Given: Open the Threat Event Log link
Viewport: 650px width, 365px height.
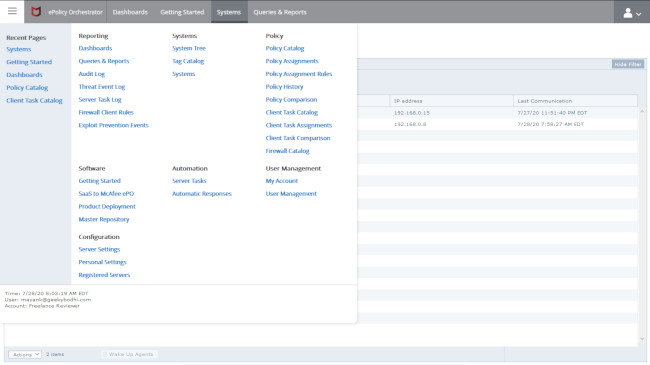Looking at the screenshot, I should tap(102, 87).
